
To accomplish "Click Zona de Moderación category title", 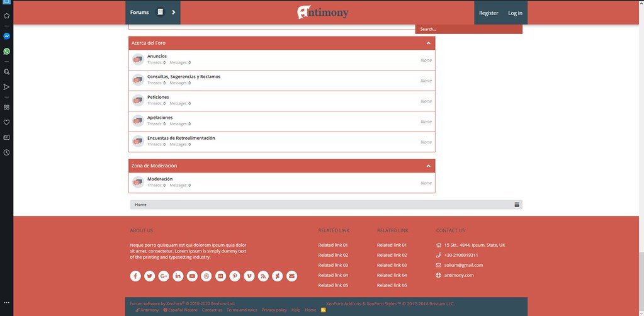I will (x=154, y=166).
